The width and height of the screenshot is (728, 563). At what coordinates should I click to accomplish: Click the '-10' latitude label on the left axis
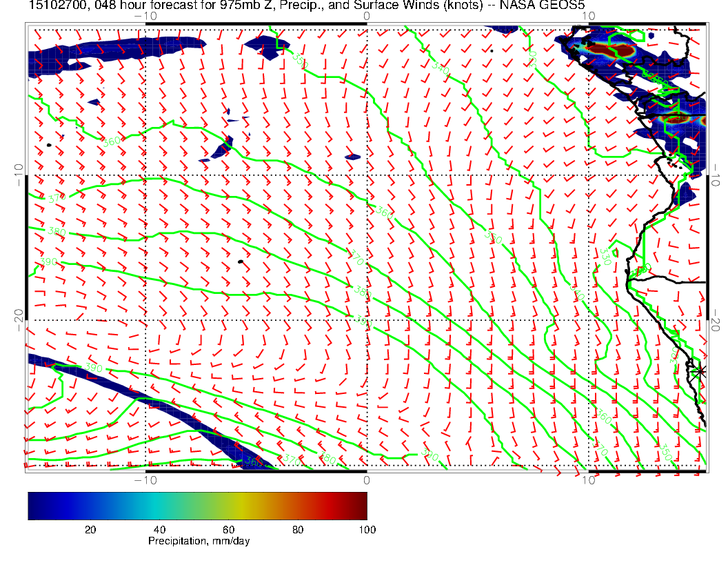coord(19,175)
